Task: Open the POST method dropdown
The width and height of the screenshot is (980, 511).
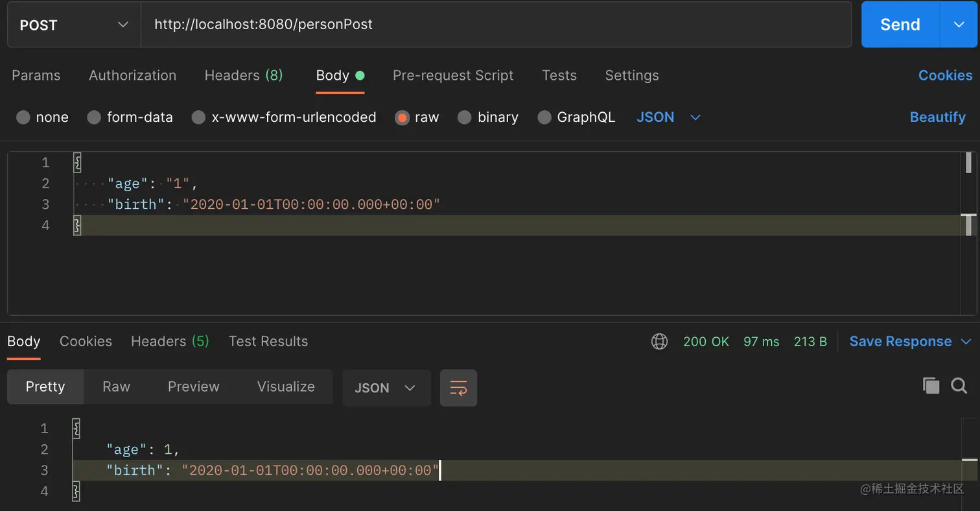Action: [x=73, y=25]
